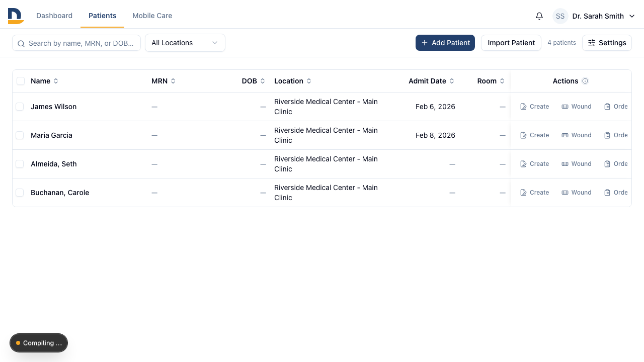Open the Almeida, Seth patient record
The image size is (644, 362).
click(x=54, y=164)
